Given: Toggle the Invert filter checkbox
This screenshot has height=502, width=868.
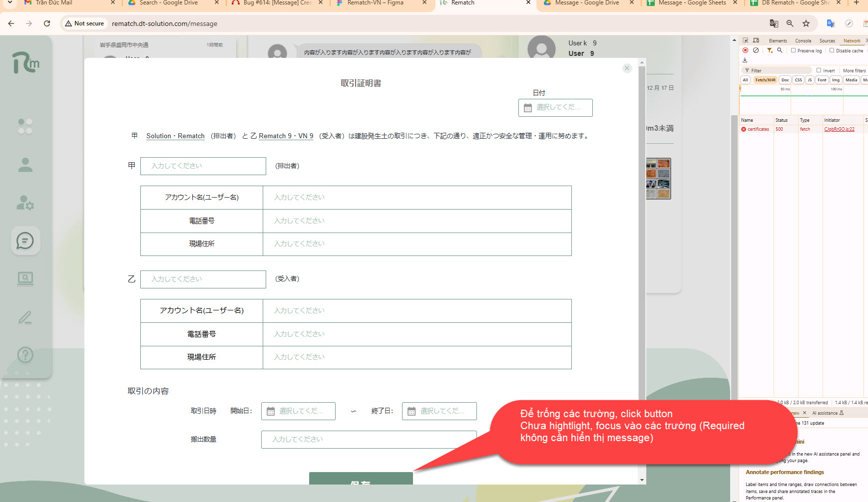Looking at the screenshot, I should click(819, 70).
